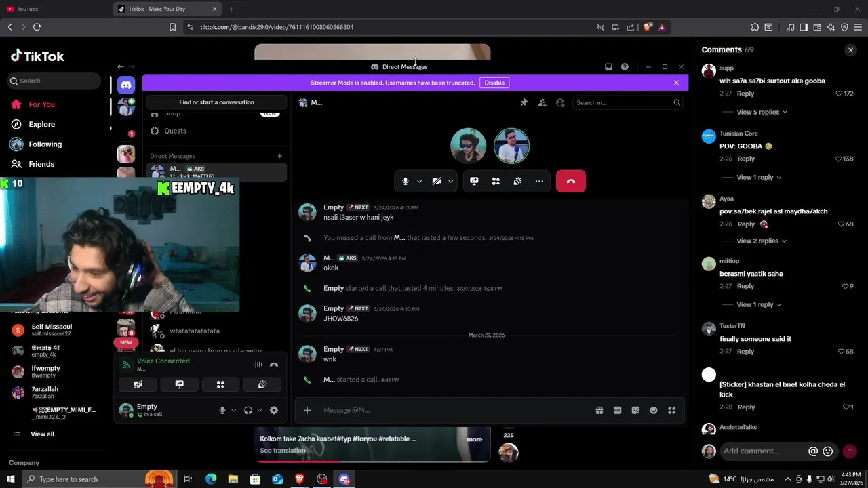
Task: Open TikTok Explore page
Action: click(x=41, y=124)
